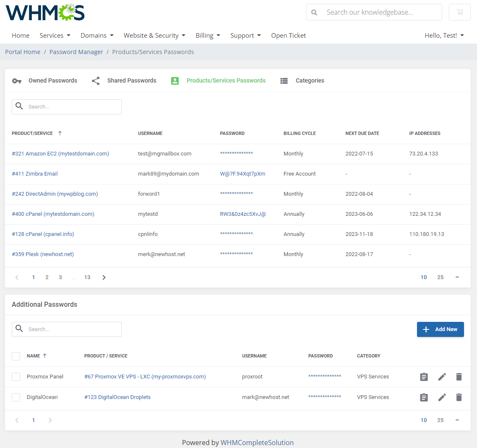Expand the Support dropdown menu
Image resolution: width=477 pixels, height=448 pixels.
[245, 36]
